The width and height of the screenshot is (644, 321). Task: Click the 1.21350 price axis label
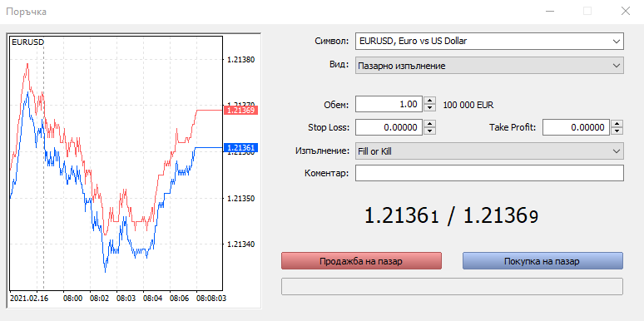point(240,198)
